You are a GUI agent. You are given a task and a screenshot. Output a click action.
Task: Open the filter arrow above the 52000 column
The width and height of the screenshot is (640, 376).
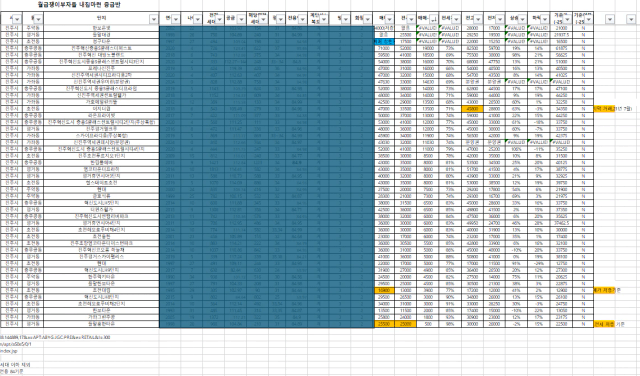tap(412, 19)
